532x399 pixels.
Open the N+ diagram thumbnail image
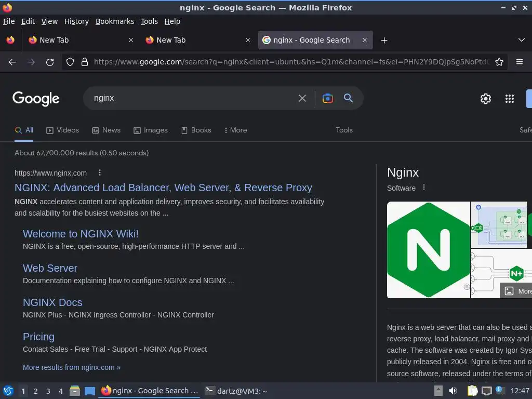coord(501,273)
